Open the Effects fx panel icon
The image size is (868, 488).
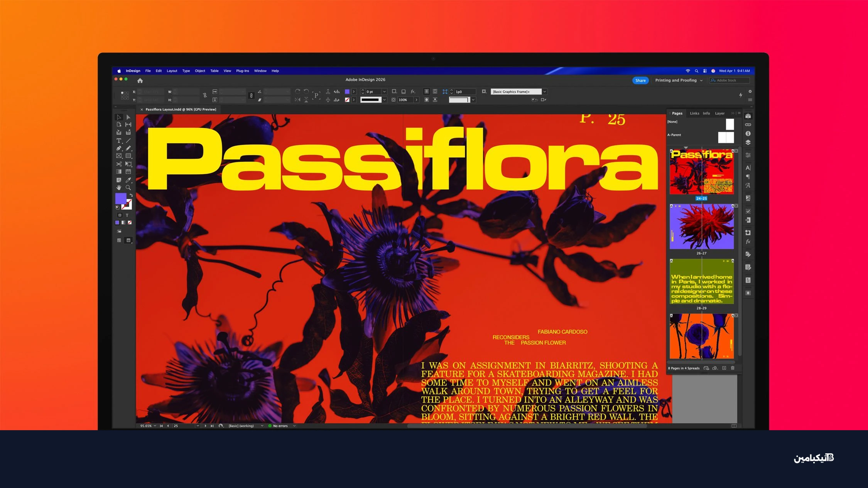click(748, 242)
